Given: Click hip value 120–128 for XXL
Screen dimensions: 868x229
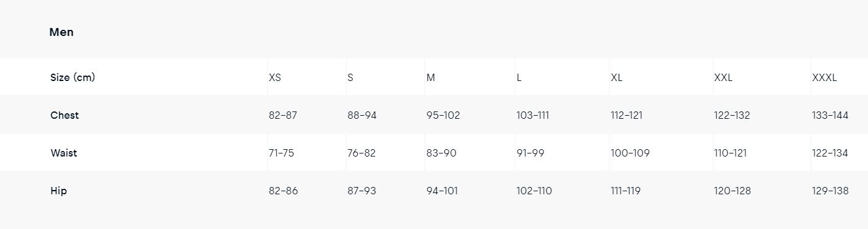Looking at the screenshot, I should click(x=732, y=191).
